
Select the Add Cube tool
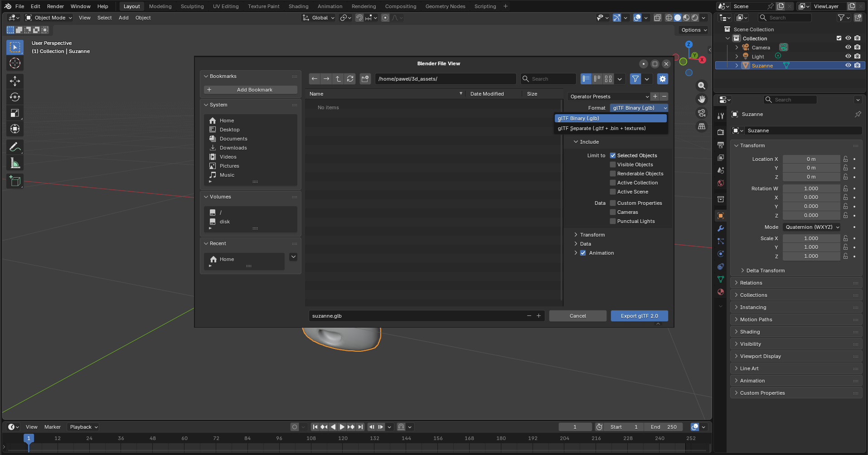[15, 181]
